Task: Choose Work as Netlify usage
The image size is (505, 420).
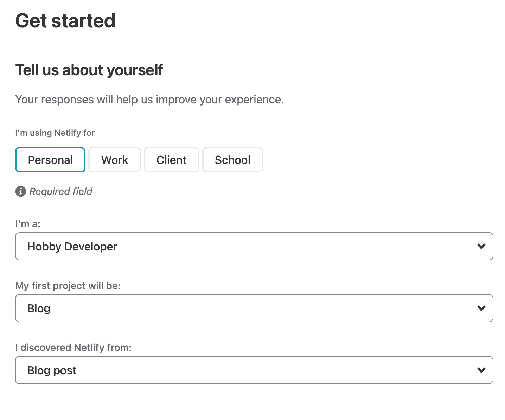Action: [115, 160]
